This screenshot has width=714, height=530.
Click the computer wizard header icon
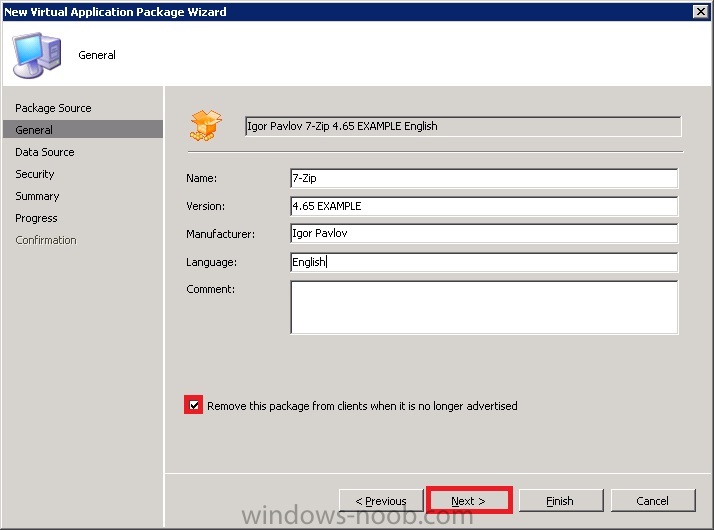click(37, 55)
